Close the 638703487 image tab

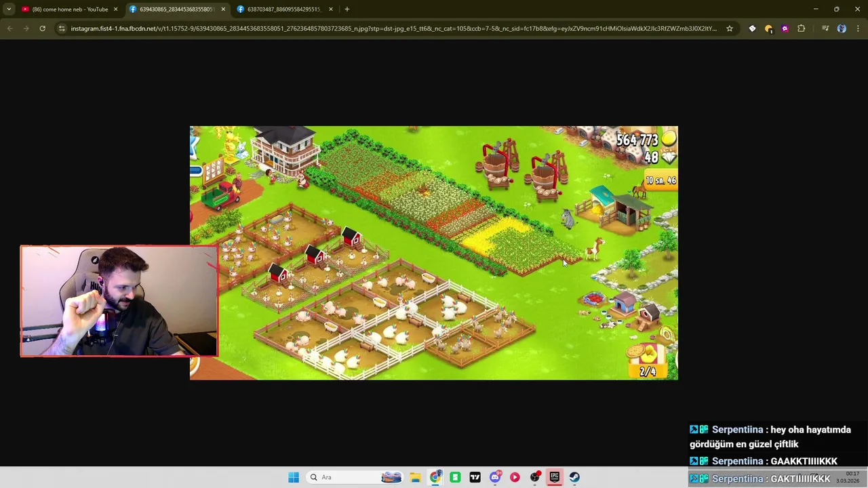pyautogui.click(x=330, y=9)
